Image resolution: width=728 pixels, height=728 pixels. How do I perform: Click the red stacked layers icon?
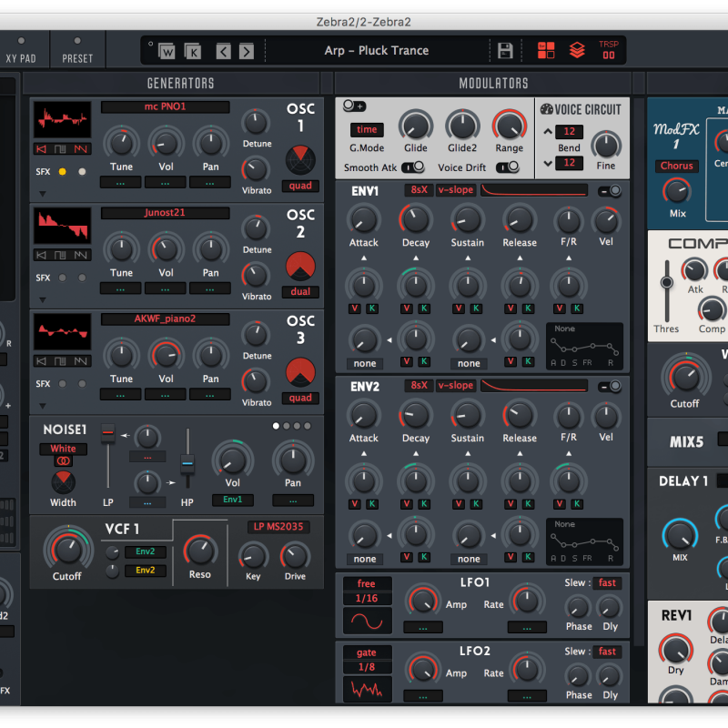click(577, 51)
